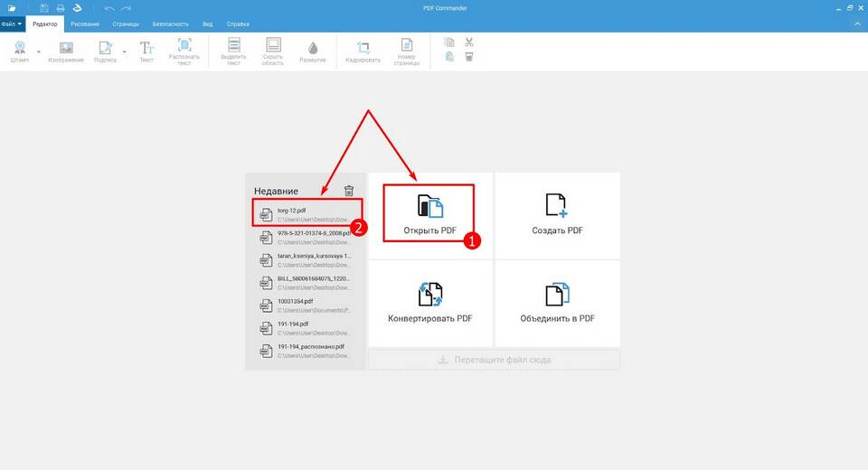Click the Недавние heading
The image size is (868, 470).
click(x=277, y=191)
